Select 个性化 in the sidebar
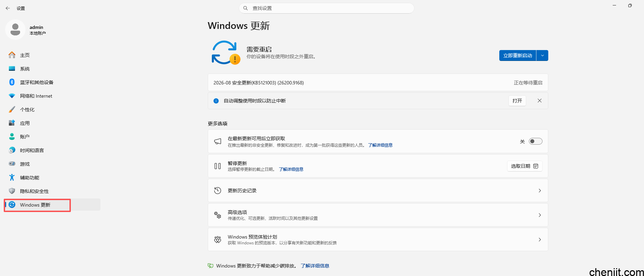 (52, 109)
